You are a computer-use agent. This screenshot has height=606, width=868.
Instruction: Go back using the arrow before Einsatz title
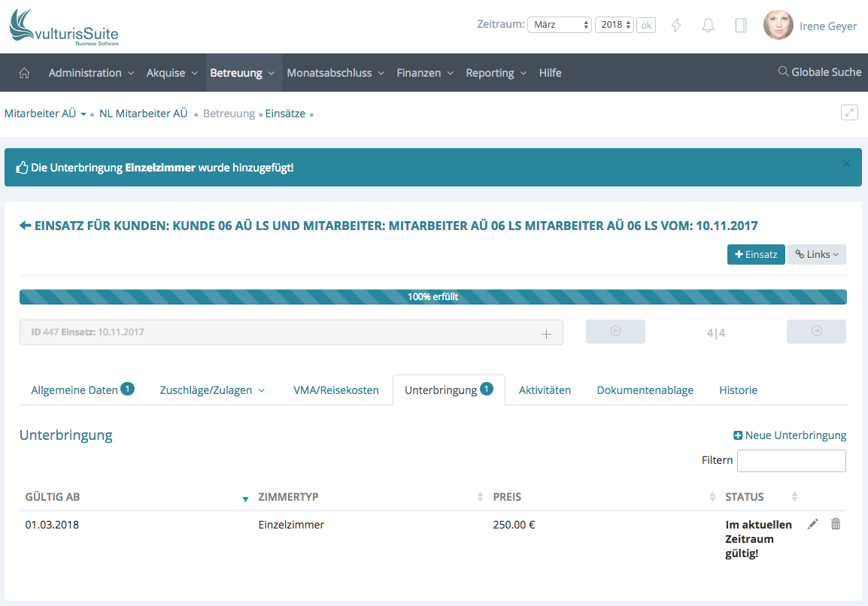25,226
